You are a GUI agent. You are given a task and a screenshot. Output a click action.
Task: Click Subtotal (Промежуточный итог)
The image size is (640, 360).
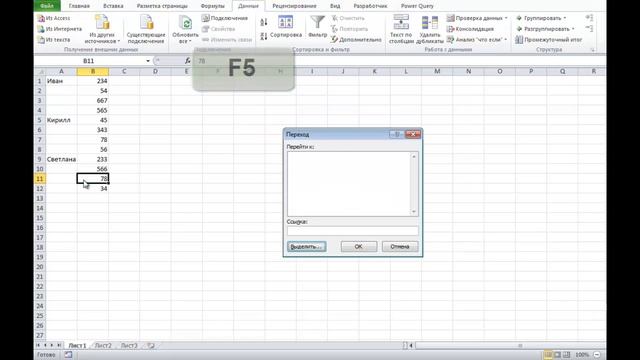(549, 40)
